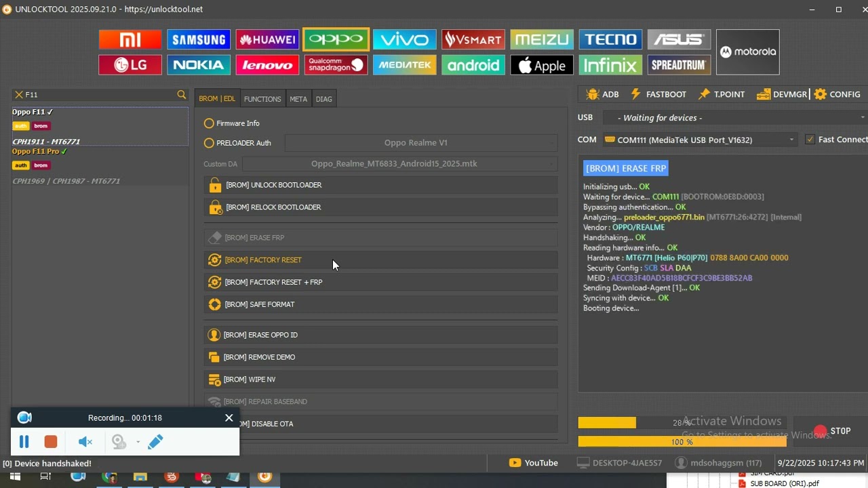Screen dimensions: 868x488
Task: Open the Motorola brand section
Action: (748, 52)
